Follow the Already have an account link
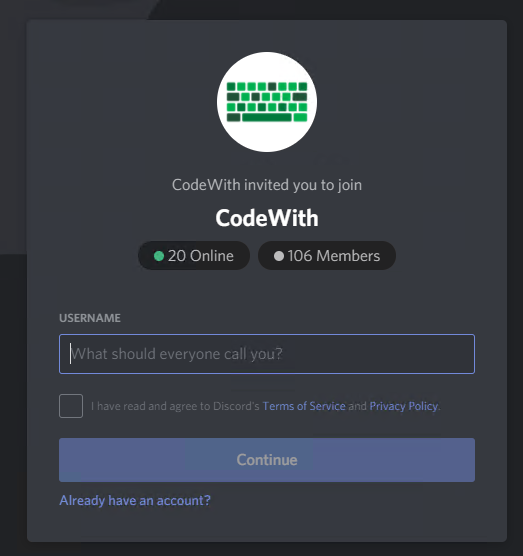The width and height of the screenshot is (523, 556). (135, 501)
